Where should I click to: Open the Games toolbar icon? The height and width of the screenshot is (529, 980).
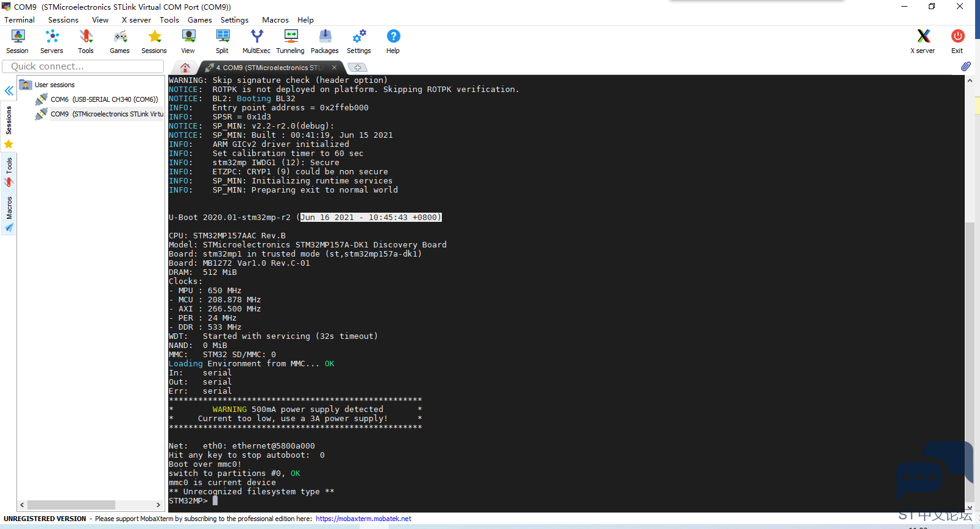click(120, 41)
